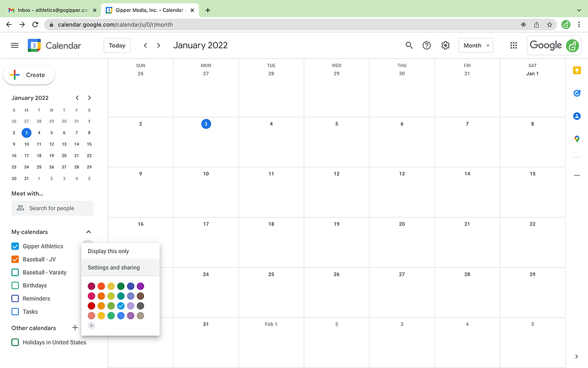Viewport: 588px width, 368px height.
Task: Open the search magnifier in Calendar header
Action: 409,45
